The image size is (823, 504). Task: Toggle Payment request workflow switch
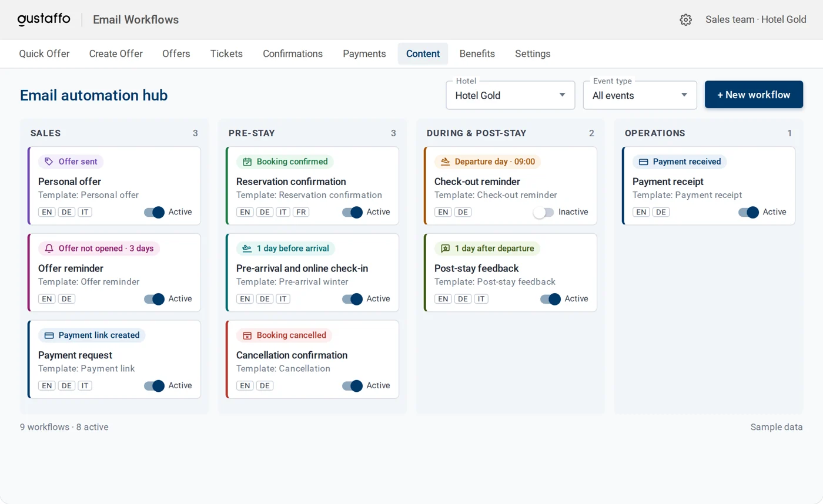point(154,386)
